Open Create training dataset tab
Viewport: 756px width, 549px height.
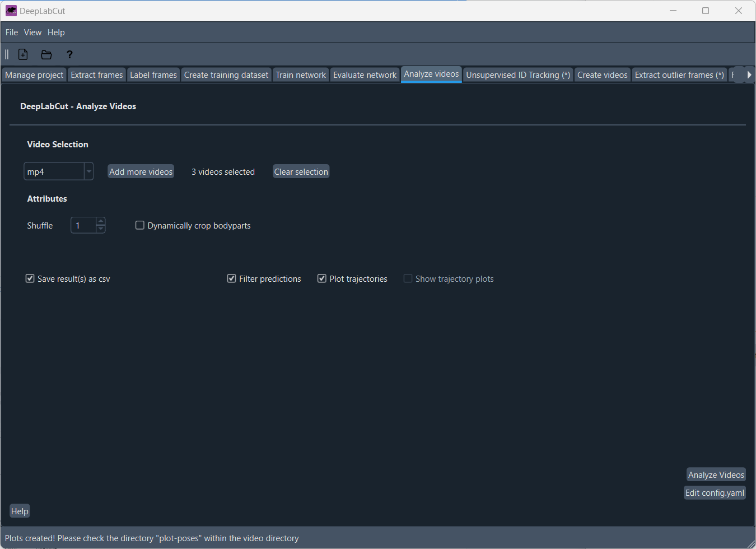coord(226,75)
